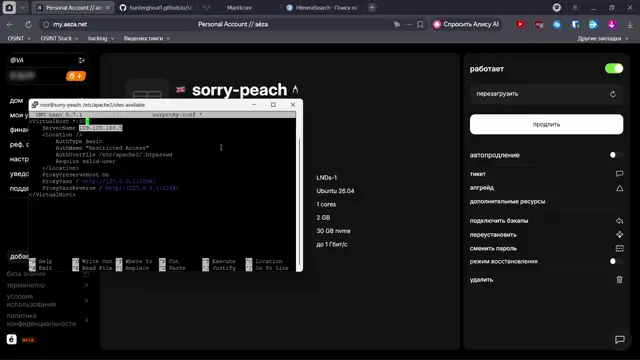Expand the Видеохостинги bookmarks folder

(x=147, y=38)
